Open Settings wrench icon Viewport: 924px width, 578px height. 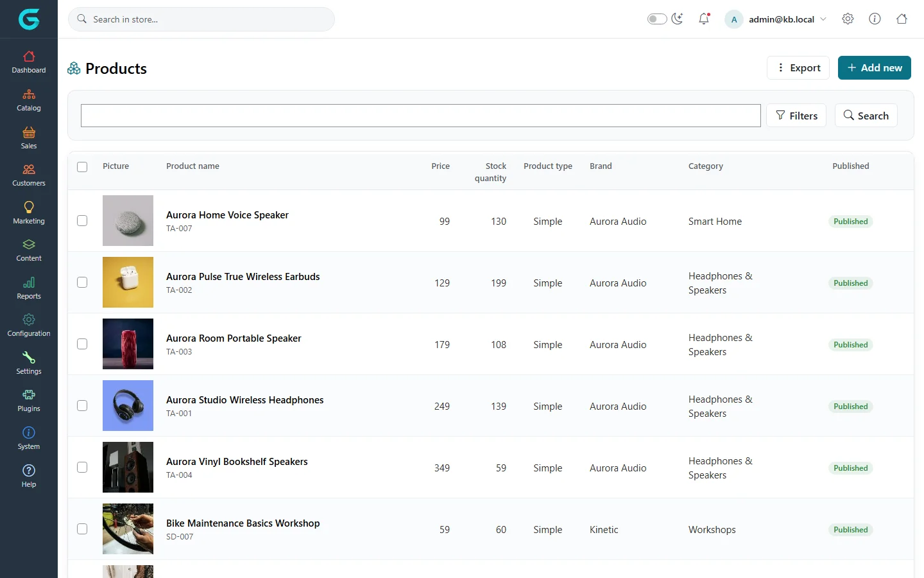29,357
